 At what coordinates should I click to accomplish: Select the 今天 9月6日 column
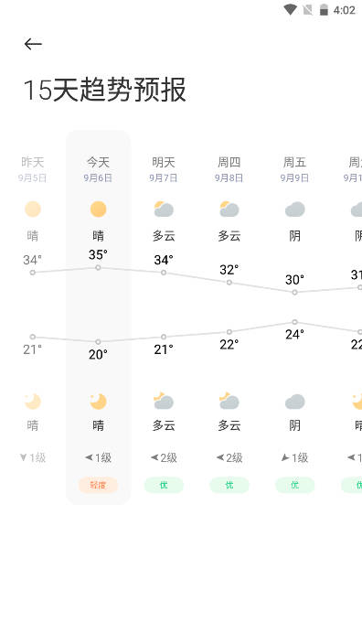[98, 317]
